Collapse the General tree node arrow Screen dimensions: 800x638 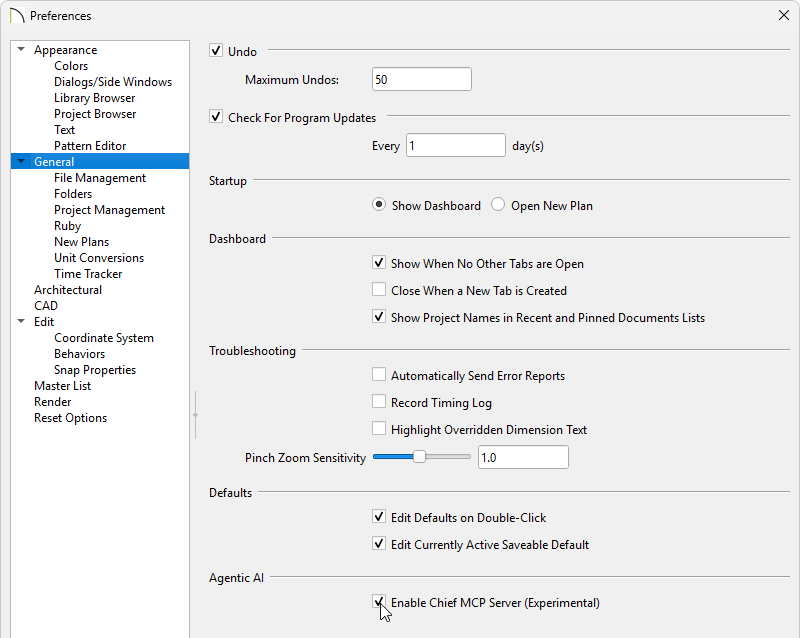click(x=21, y=161)
